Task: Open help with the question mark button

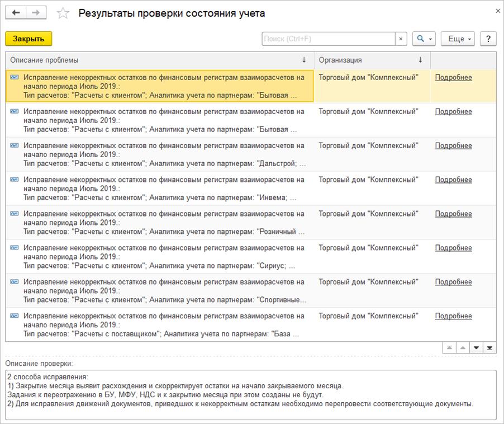Action: [488, 39]
